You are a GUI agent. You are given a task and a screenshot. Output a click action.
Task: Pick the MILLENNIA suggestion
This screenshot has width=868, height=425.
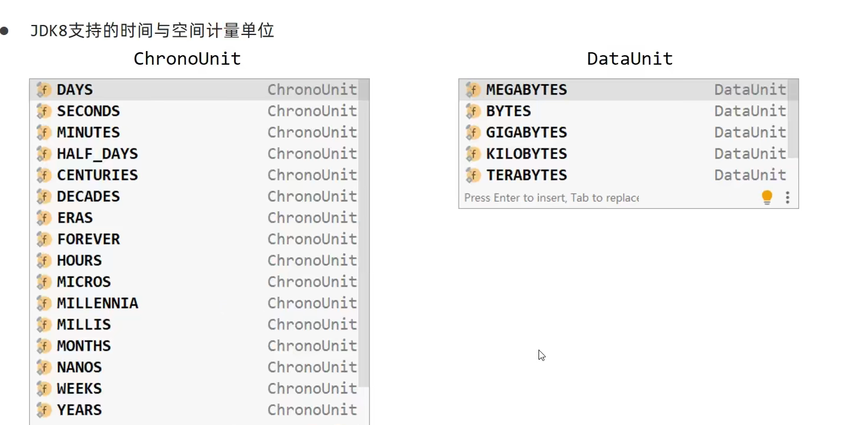(97, 303)
